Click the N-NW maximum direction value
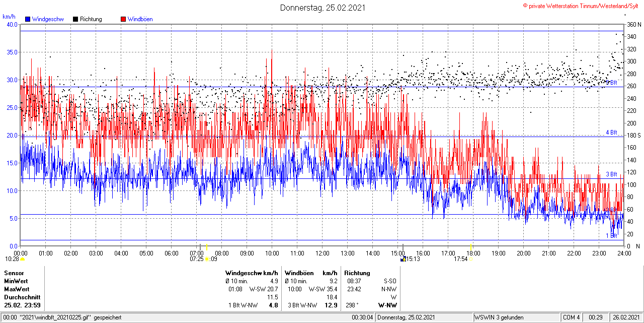 pos(389,289)
